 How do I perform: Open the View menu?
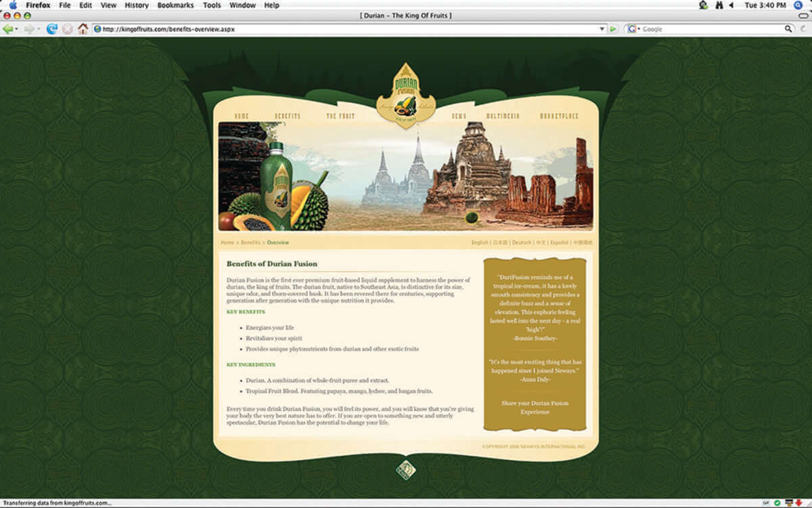click(x=108, y=5)
